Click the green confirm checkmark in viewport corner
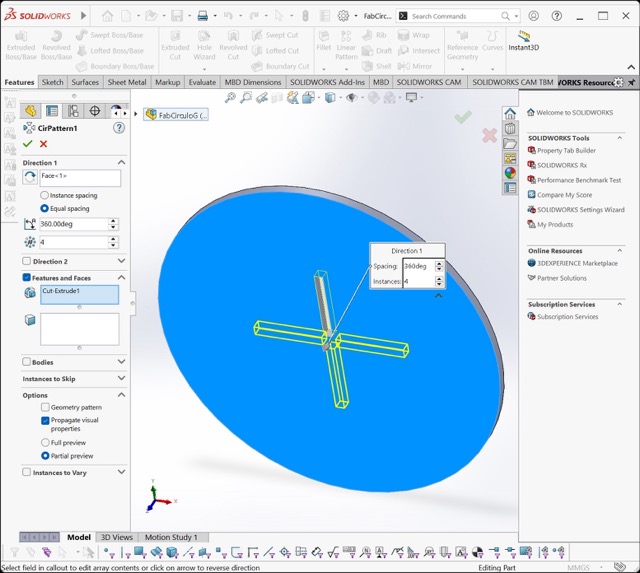The image size is (640, 573). point(463,117)
